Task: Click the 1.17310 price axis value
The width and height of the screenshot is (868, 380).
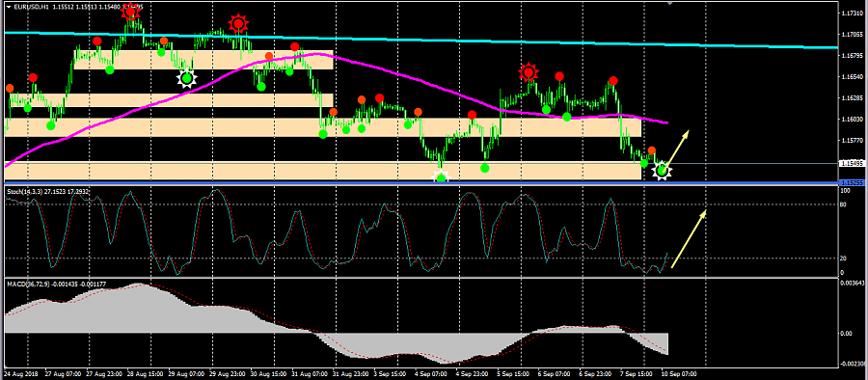Action: click(x=853, y=13)
